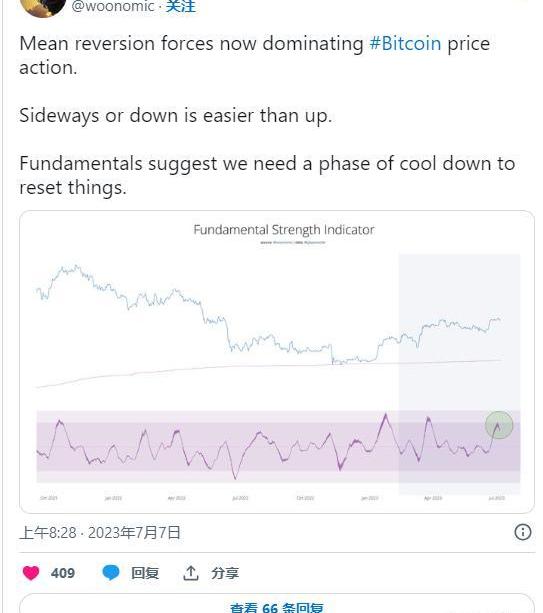Click the 409 likes count
543x613 pixels.
(x=63, y=573)
